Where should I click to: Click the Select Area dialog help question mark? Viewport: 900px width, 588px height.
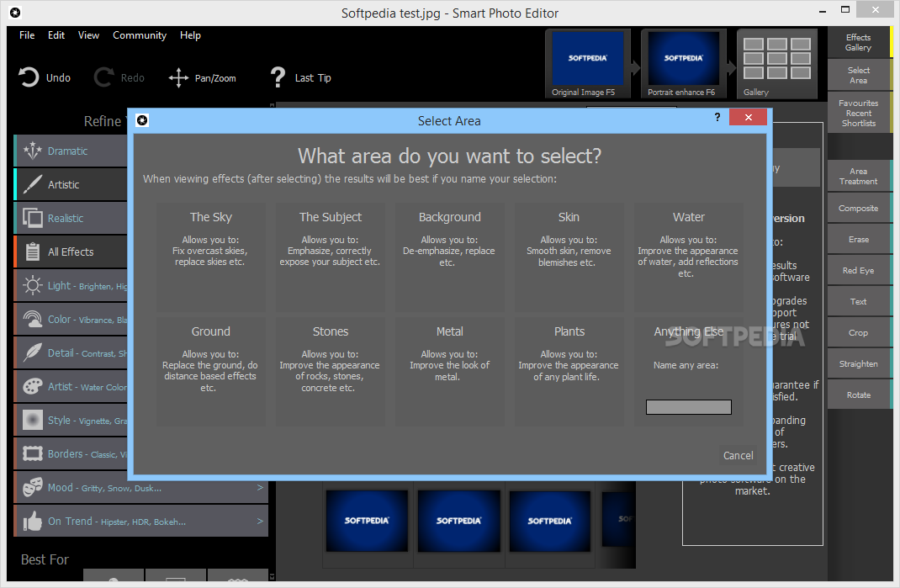[717, 117]
